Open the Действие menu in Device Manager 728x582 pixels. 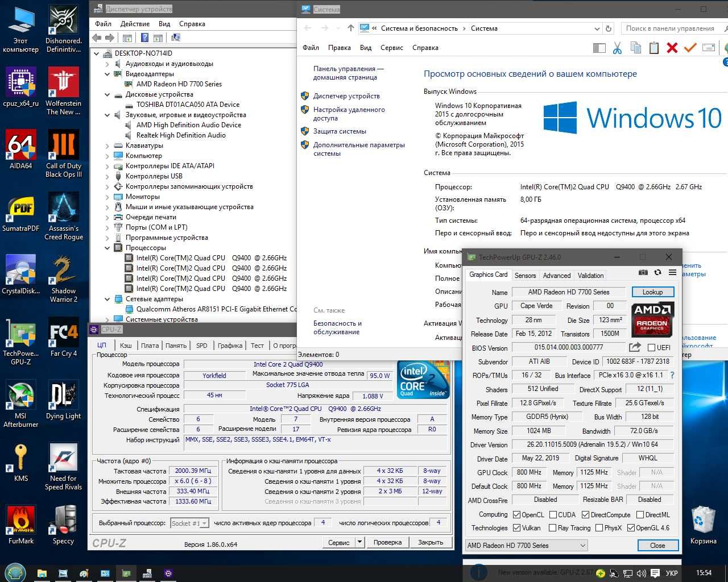(135, 24)
